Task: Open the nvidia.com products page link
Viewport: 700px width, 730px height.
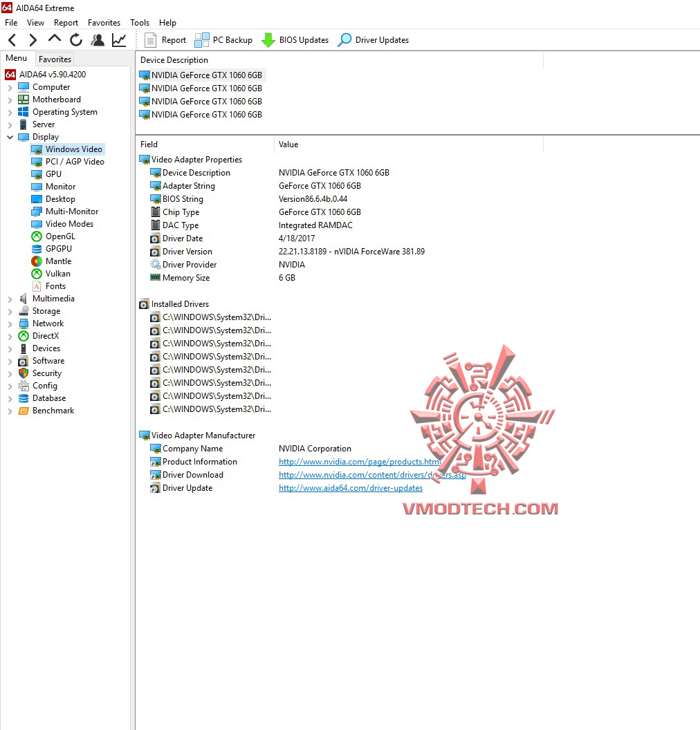Action: (360, 462)
